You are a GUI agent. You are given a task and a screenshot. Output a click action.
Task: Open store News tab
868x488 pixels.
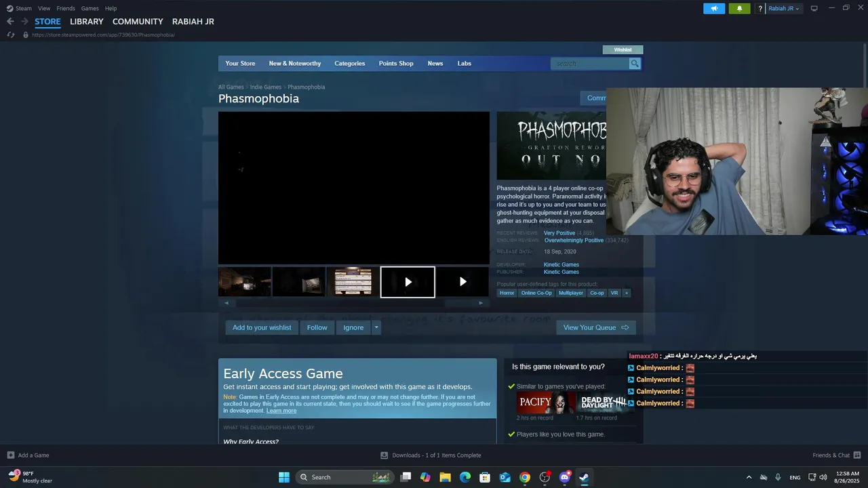(x=435, y=64)
